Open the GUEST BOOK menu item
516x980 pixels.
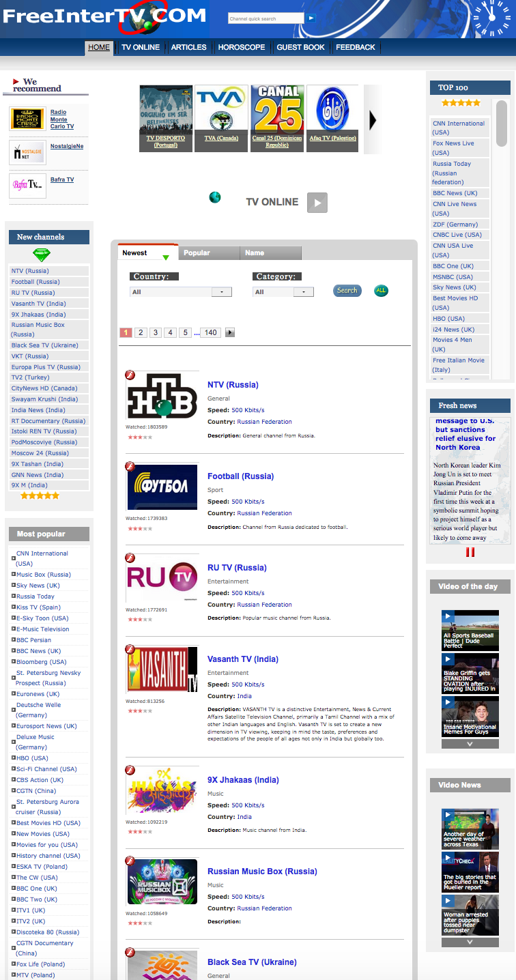[301, 48]
